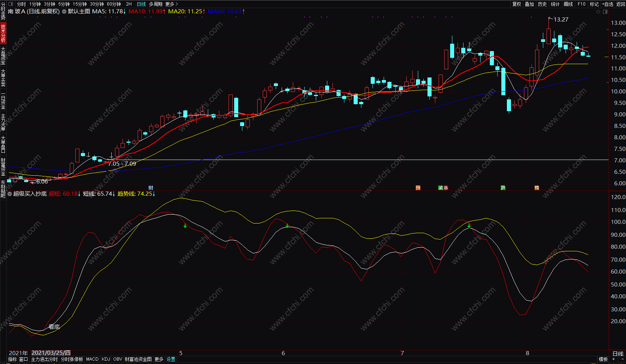Switch to 3分钟 timeframe
The height and width of the screenshot is (364, 626).
tap(49, 4)
